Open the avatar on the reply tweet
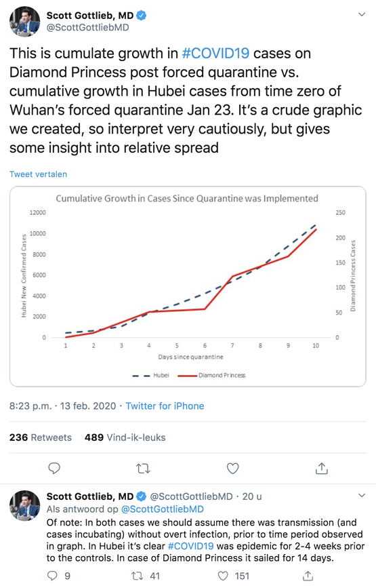This screenshot has height=588, width=376. 24,505
